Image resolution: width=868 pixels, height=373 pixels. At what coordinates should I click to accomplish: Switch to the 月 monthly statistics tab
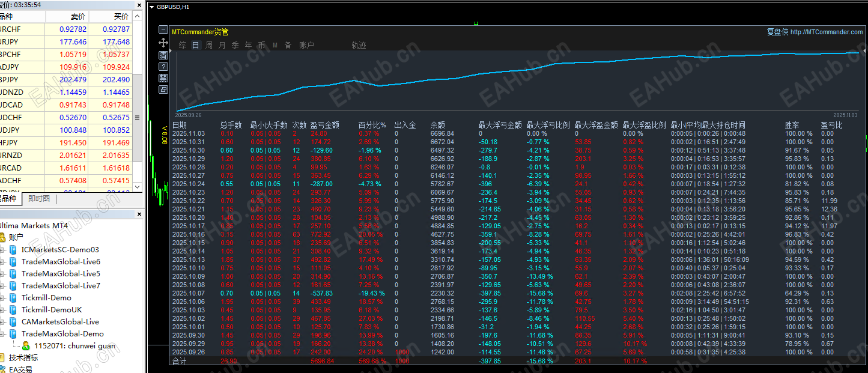(222, 45)
